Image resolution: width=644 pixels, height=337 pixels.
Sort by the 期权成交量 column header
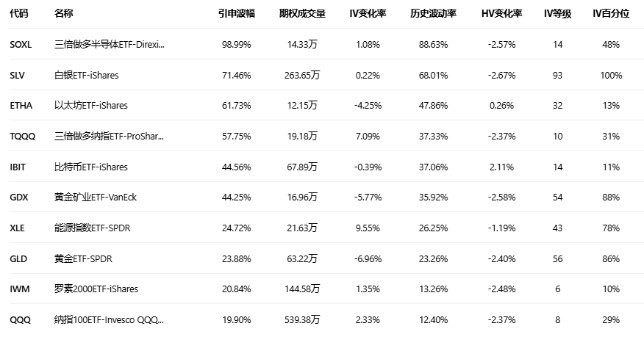pyautogui.click(x=302, y=14)
